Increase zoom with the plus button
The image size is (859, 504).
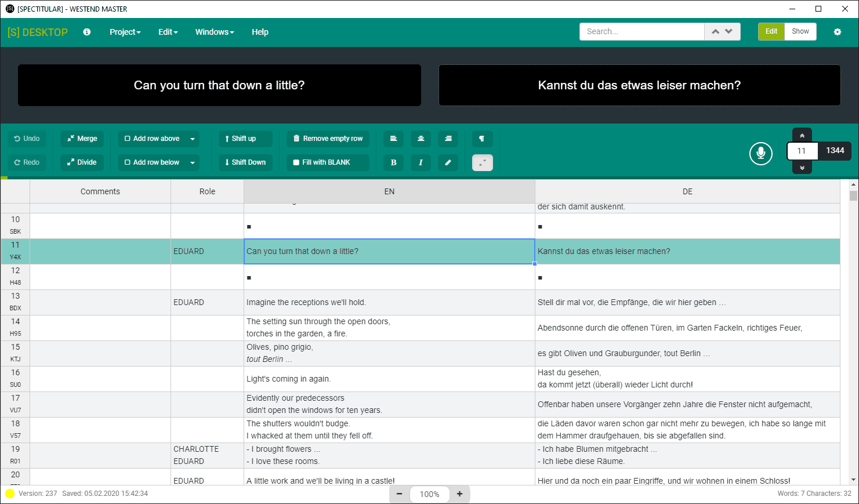pyautogui.click(x=460, y=494)
